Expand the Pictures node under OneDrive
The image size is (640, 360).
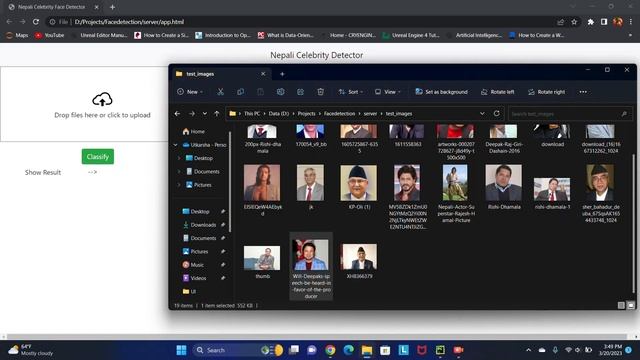tap(179, 185)
